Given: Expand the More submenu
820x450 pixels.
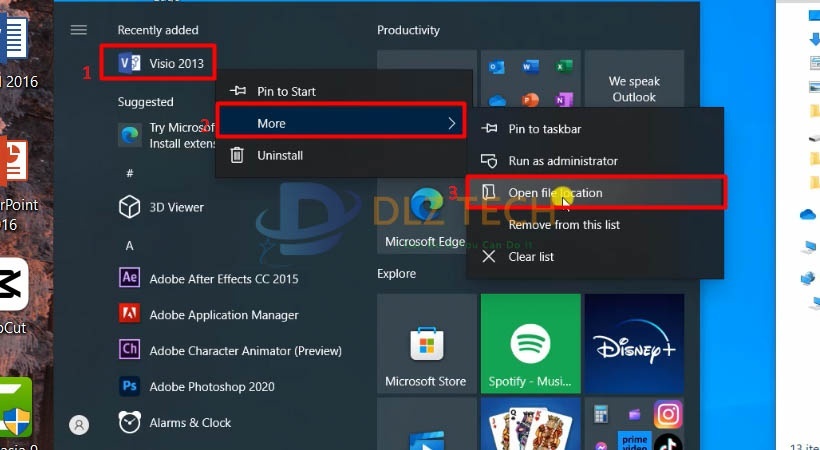Looking at the screenshot, I should pyautogui.click(x=340, y=123).
